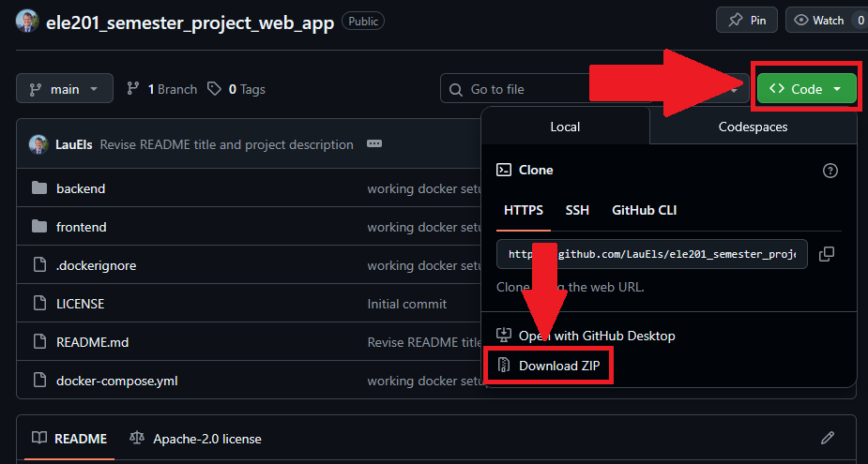Click the Download ZIP file-zip icon
Viewport: 868px width, 464px height.
click(x=504, y=365)
